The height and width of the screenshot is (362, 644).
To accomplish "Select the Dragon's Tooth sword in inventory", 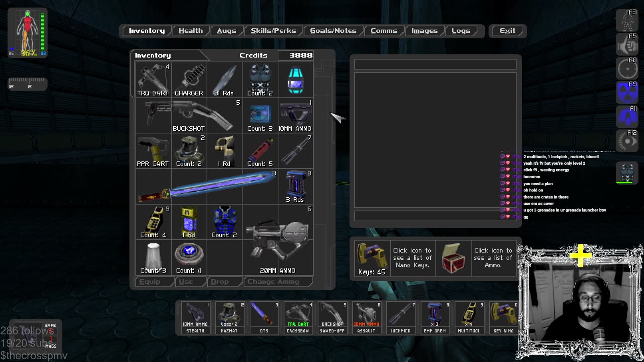I will 207,187.
